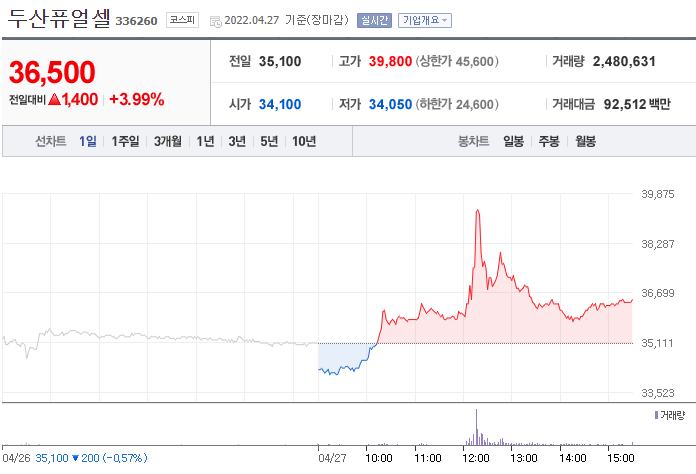Switch to 주봉 weekly candle chart

pyautogui.click(x=549, y=141)
